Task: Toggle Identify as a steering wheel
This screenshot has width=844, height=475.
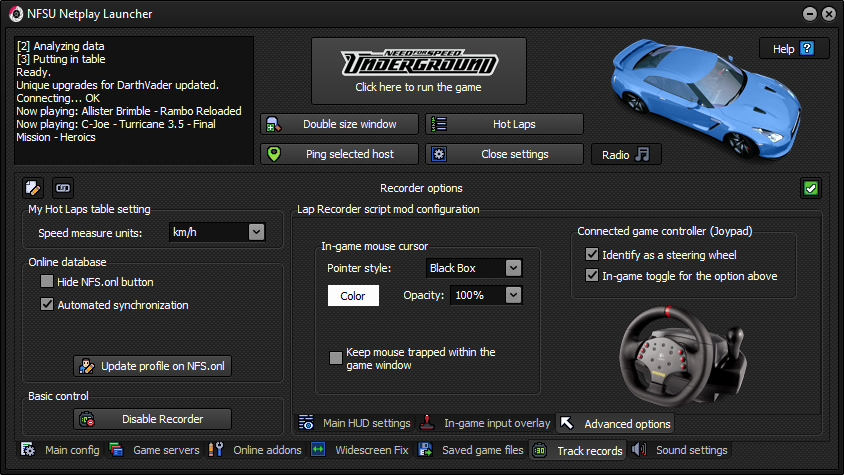Action: pos(592,254)
